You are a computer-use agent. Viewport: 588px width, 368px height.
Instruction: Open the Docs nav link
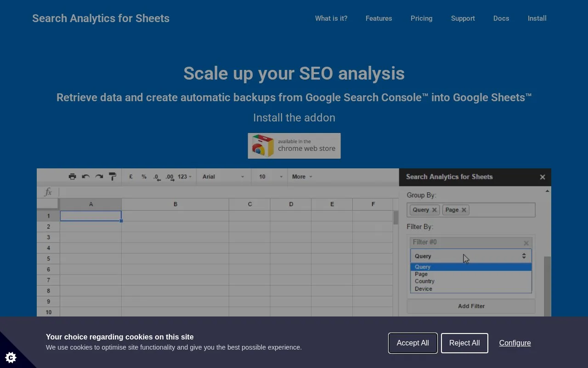click(x=501, y=18)
